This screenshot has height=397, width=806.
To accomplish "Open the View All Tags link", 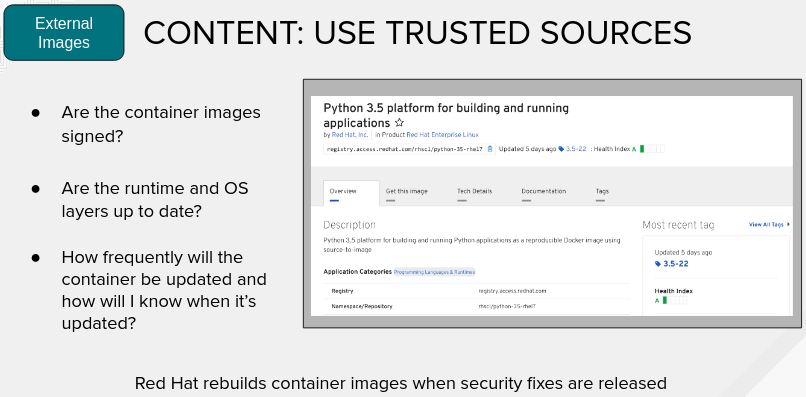I will tap(766, 225).
